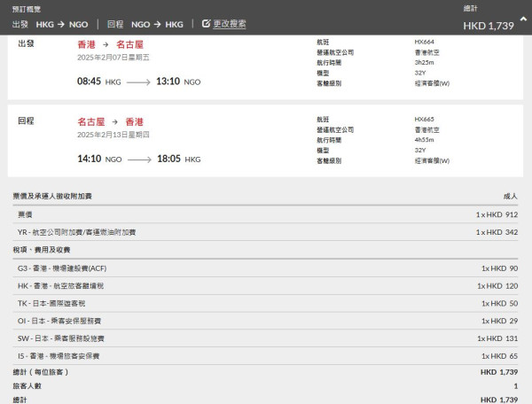532x404 pixels.
Task: Click outbound flight number HX664
Action: tap(424, 42)
